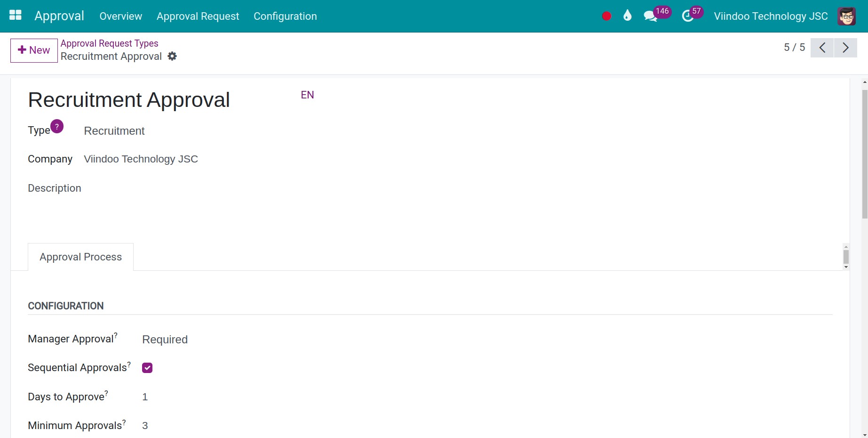
Task: Click the red recording dot icon
Action: (606, 16)
